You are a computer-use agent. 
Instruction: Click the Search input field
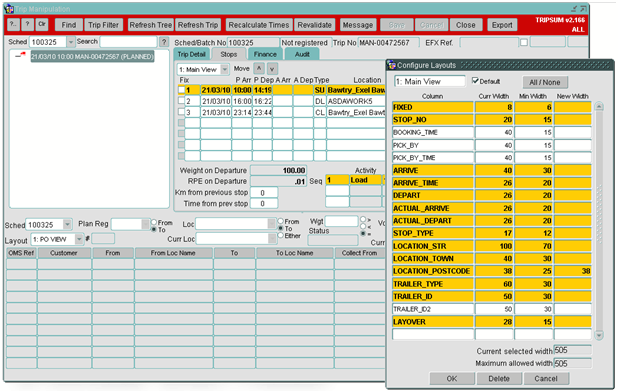click(128, 42)
